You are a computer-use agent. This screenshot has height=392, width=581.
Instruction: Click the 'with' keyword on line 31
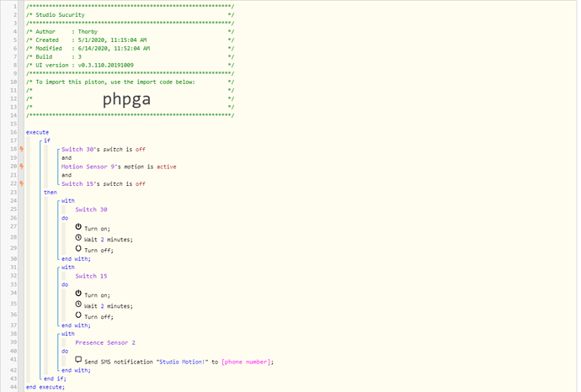point(68,268)
